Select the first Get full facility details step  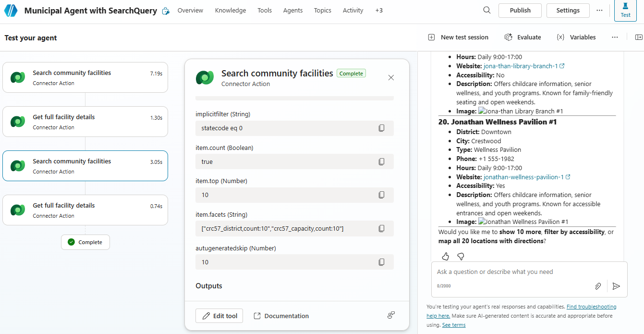coord(85,122)
